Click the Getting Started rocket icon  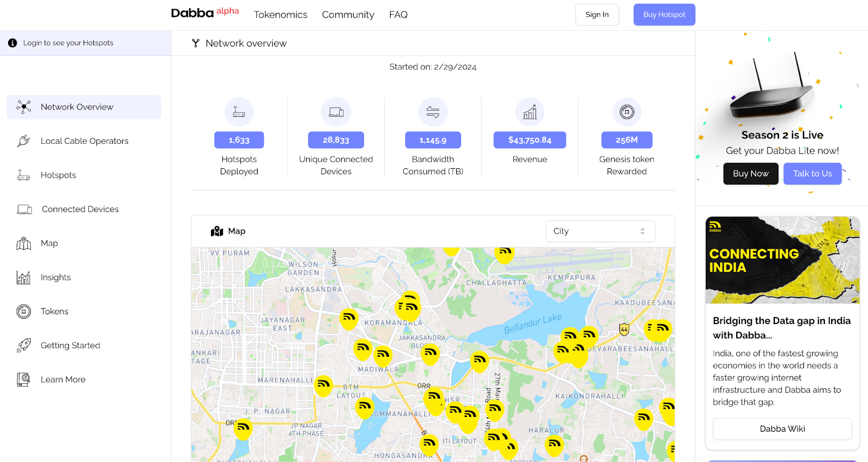click(23, 345)
